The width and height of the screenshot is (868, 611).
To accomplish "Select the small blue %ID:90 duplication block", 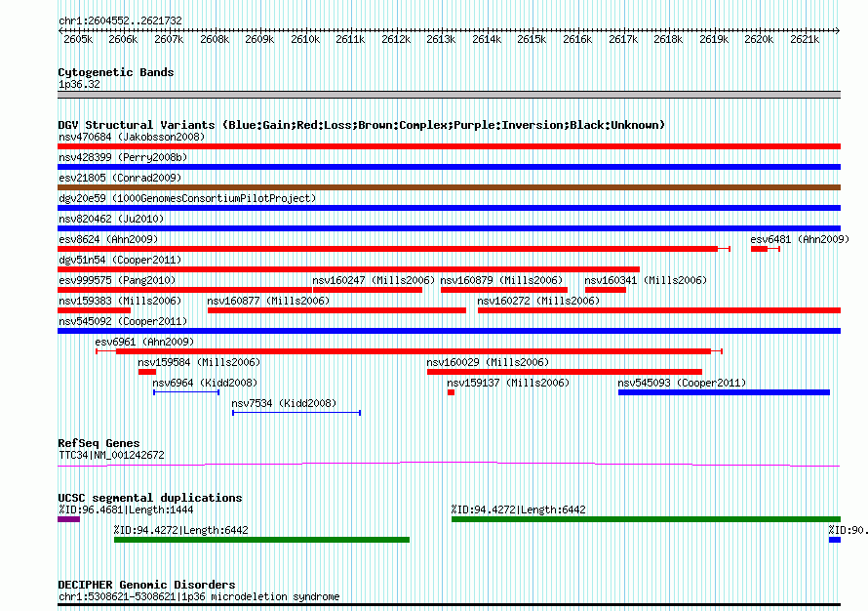I will tap(835, 540).
